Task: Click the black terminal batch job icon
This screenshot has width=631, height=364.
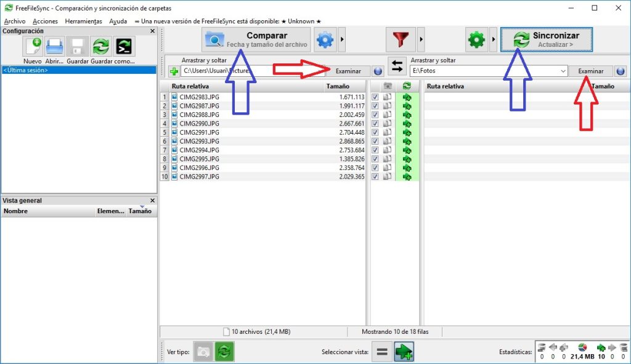Action: tap(124, 47)
